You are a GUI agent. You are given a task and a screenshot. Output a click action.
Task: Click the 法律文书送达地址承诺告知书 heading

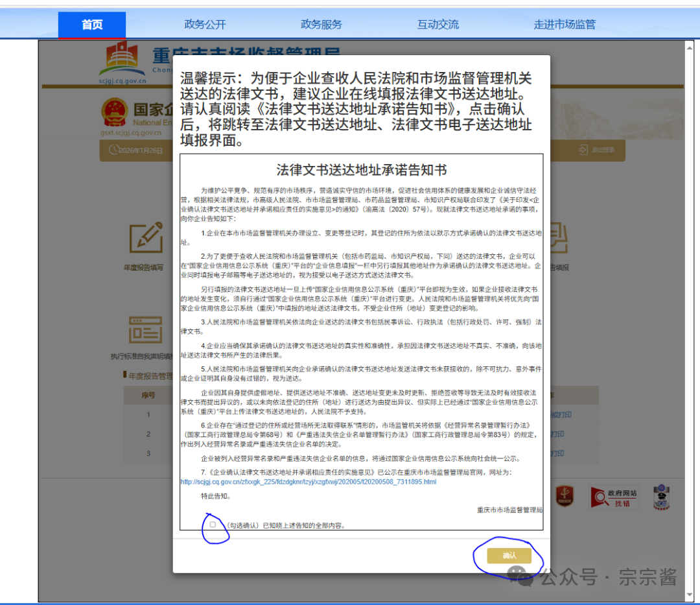pyautogui.click(x=361, y=170)
